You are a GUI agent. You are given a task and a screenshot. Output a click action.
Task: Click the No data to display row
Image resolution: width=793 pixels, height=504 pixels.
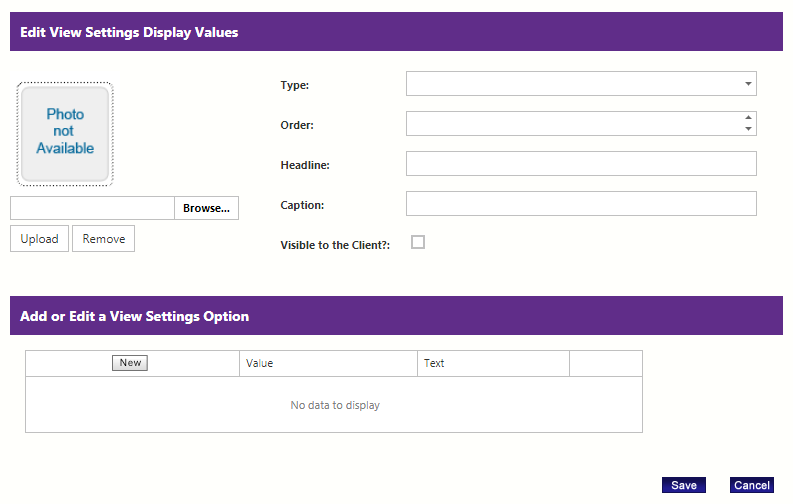tap(334, 405)
